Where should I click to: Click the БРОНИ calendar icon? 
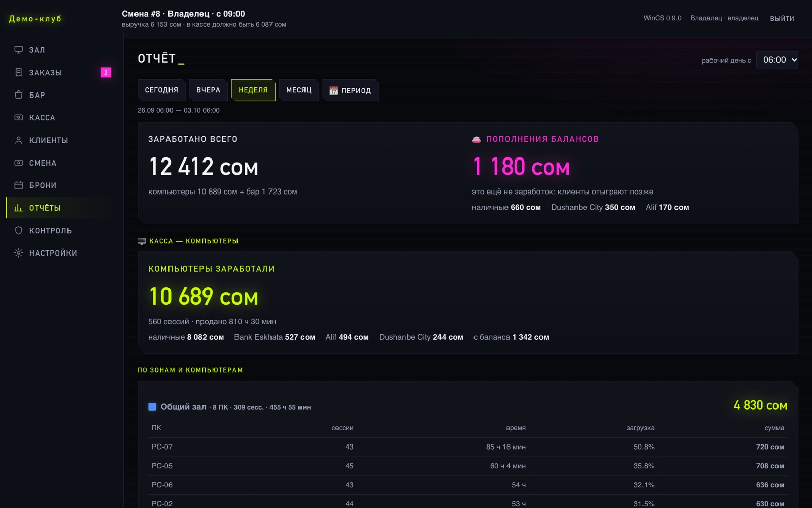[x=19, y=185]
